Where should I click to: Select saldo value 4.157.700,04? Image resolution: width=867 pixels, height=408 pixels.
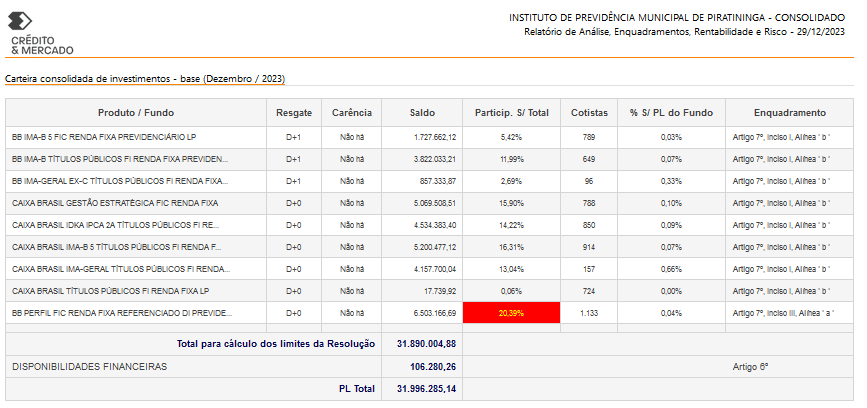[x=435, y=269]
